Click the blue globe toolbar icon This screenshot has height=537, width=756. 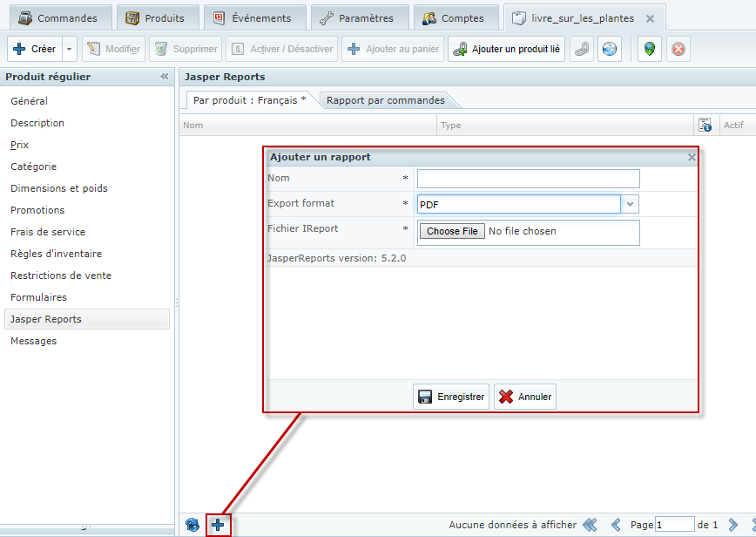pos(610,49)
